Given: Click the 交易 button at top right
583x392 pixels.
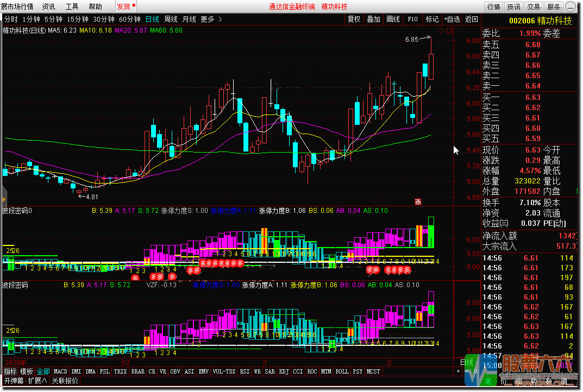Looking at the screenshot, I should tap(533, 7).
